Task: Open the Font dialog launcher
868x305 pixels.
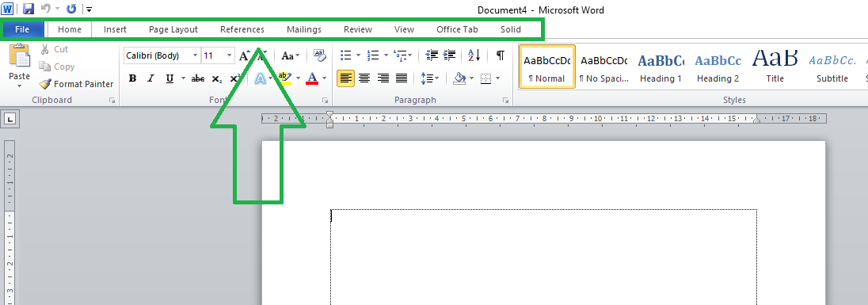Action: pos(325,101)
